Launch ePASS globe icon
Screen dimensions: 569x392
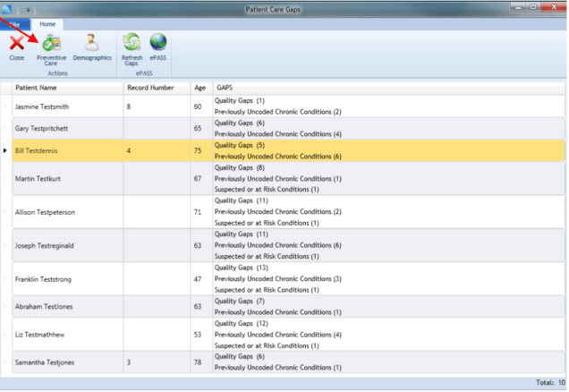point(158,47)
